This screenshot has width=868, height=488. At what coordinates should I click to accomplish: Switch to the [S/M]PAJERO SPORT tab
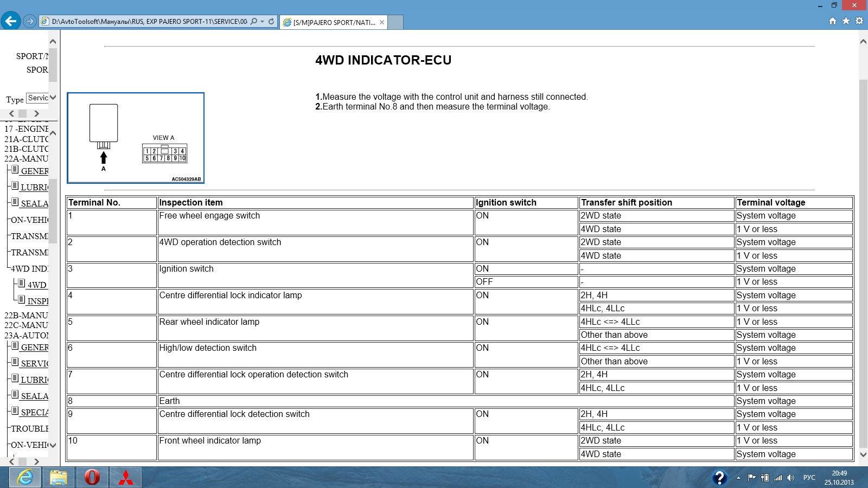coord(334,22)
